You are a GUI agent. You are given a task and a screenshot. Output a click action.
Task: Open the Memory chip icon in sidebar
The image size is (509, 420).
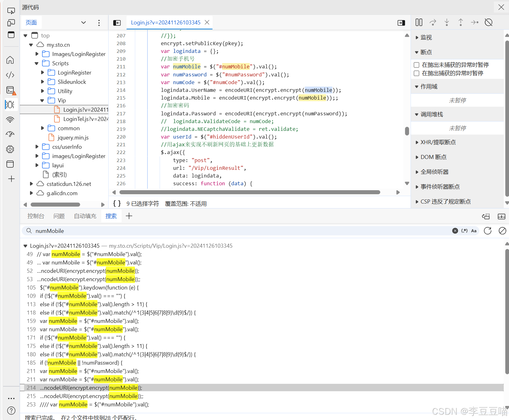(10, 149)
